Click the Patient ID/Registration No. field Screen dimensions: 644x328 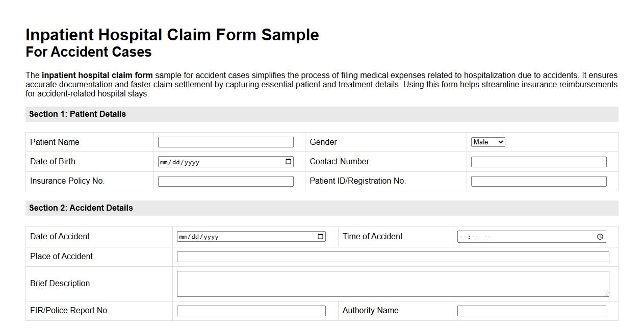tap(538, 181)
